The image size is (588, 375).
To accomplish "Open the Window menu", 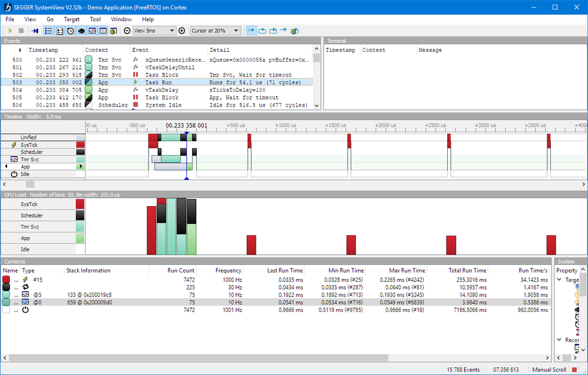I will pyautogui.click(x=121, y=19).
